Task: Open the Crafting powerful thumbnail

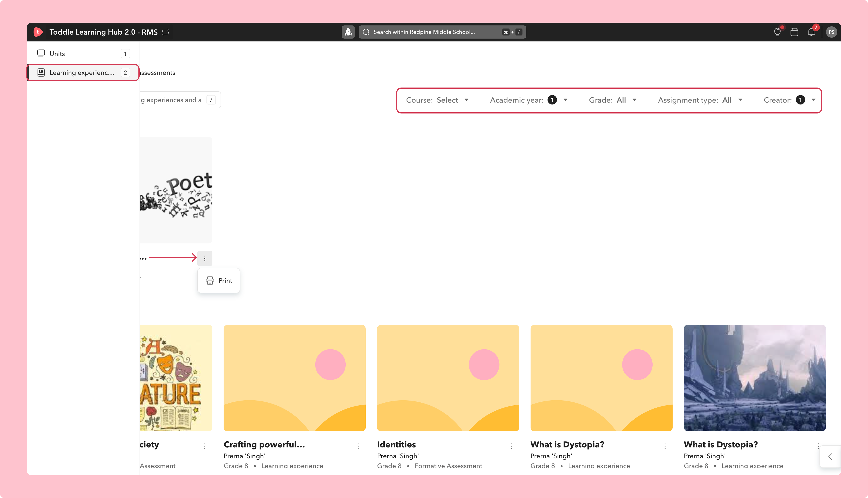Action: (x=294, y=378)
